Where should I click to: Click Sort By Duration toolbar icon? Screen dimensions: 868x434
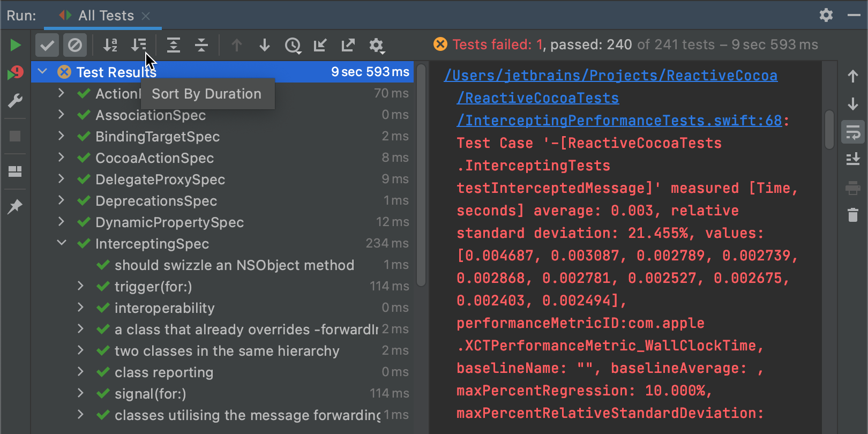(x=139, y=46)
